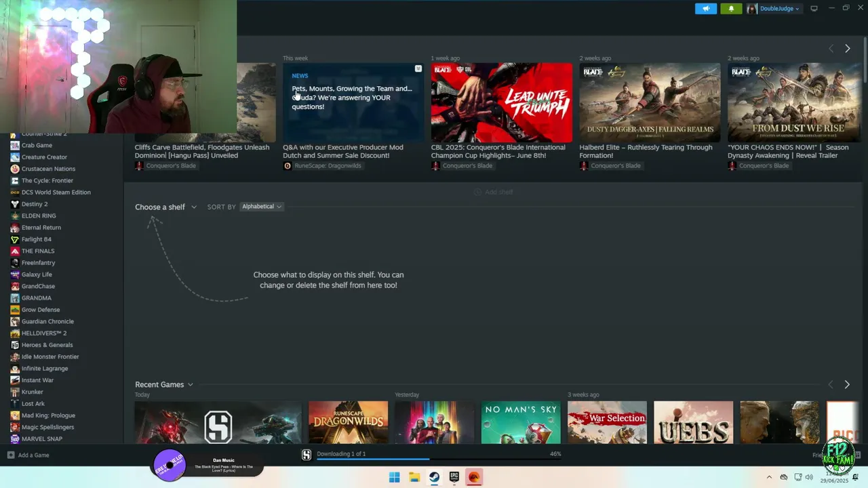Screen dimensions: 868x488
Task: Open Epic Games Launcher from taskbar
Action: click(x=454, y=477)
